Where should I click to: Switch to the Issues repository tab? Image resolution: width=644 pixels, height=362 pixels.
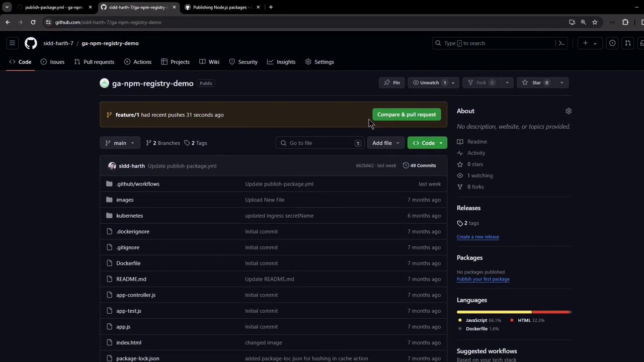pyautogui.click(x=52, y=62)
